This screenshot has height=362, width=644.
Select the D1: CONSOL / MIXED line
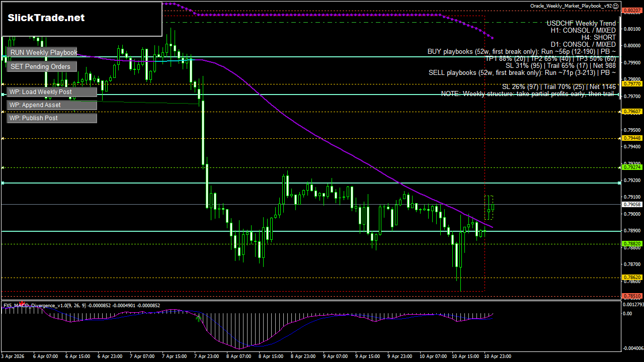pyautogui.click(x=583, y=44)
